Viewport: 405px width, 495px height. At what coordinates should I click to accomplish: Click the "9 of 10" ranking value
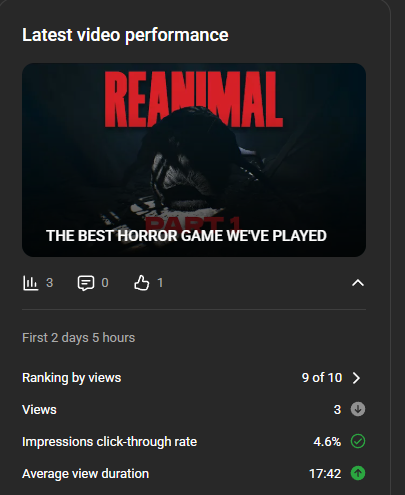coord(322,378)
